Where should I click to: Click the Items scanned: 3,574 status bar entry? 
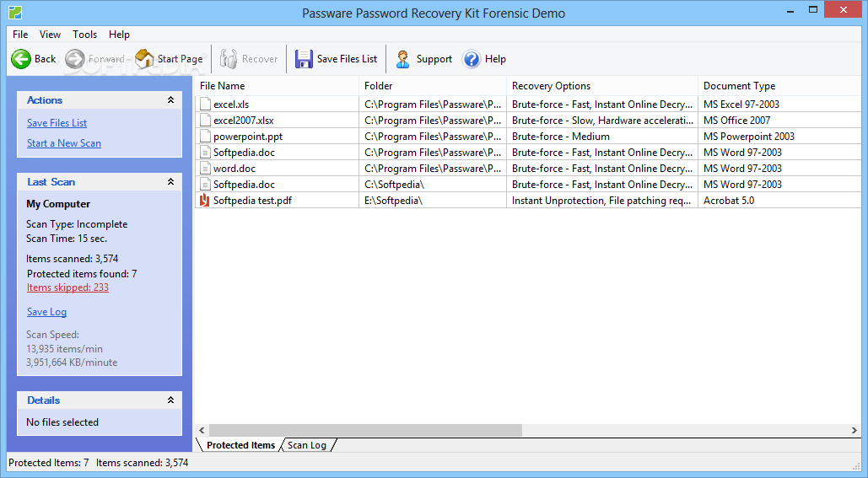tap(143, 463)
